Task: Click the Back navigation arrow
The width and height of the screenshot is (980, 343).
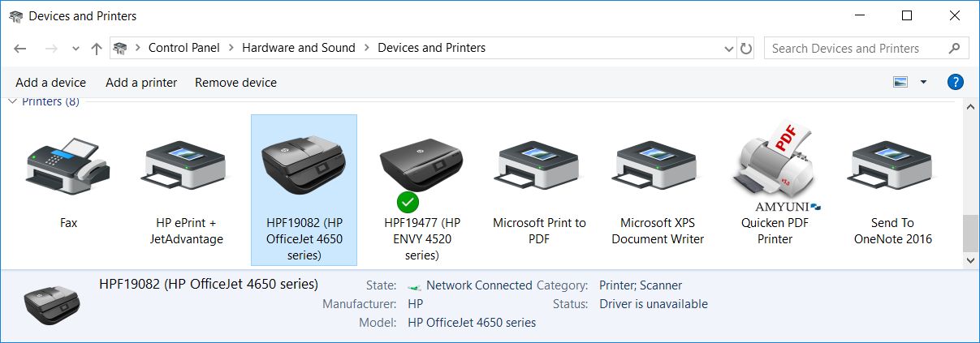Action: coord(20,49)
